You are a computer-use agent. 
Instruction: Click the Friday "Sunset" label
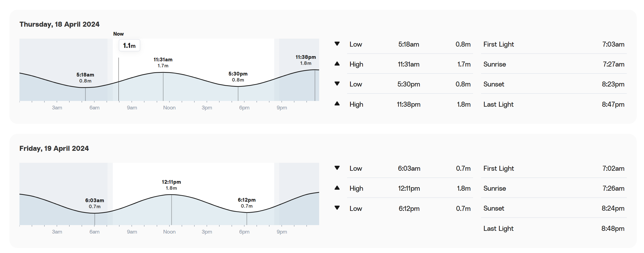click(494, 208)
